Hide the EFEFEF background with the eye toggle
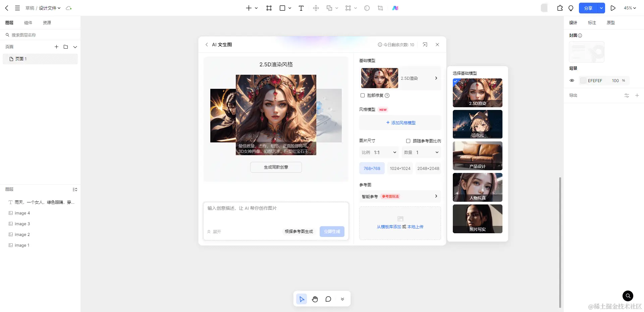Image resolution: width=644 pixels, height=312 pixels. 572,80
